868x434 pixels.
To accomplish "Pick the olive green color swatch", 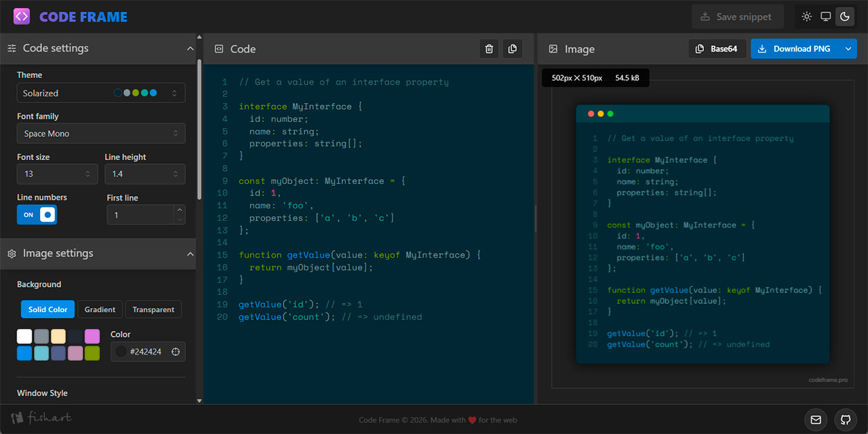I will 92,353.
